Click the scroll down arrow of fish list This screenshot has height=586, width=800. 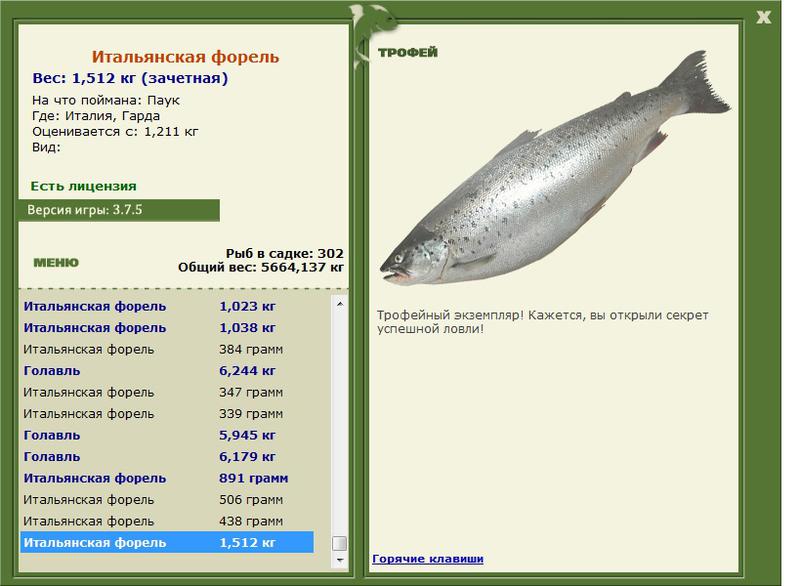coord(340,560)
